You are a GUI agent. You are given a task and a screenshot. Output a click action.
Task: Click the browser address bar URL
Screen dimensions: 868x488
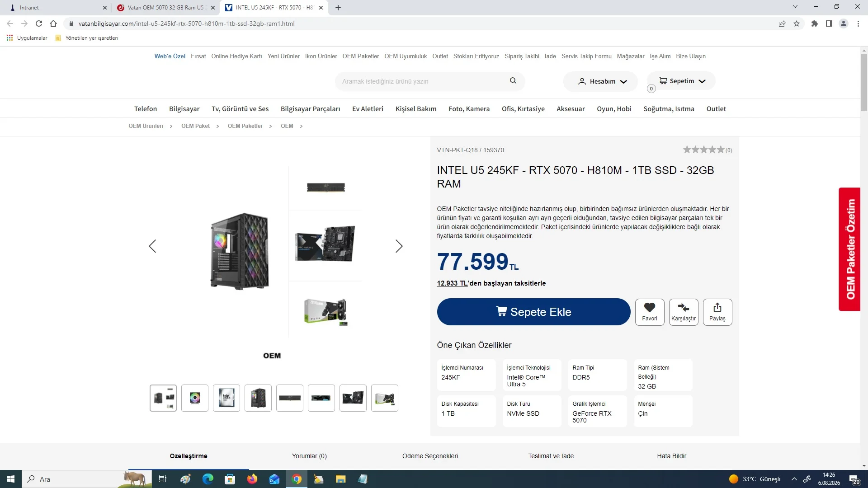tap(186, 23)
